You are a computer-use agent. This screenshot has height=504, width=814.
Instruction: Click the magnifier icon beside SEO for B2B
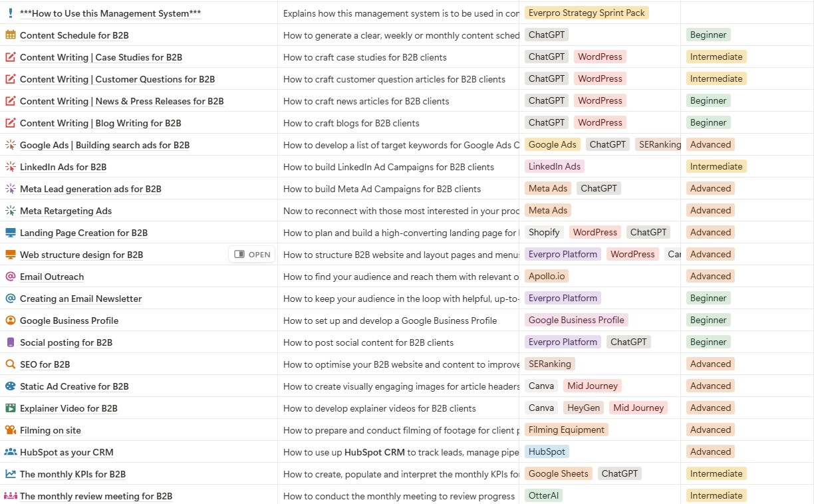pos(11,364)
